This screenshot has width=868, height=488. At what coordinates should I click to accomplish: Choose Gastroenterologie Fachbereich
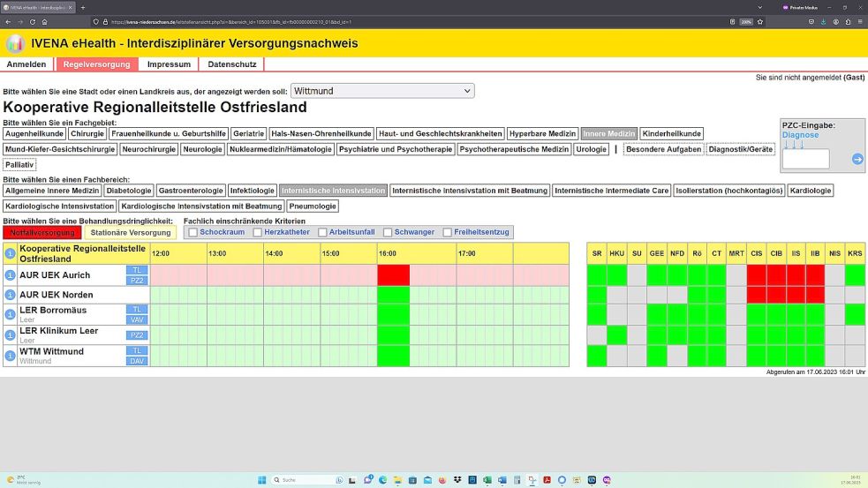click(191, 191)
